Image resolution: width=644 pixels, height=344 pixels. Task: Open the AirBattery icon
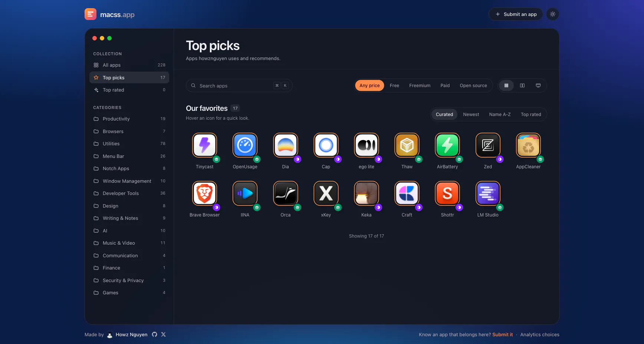(447, 145)
